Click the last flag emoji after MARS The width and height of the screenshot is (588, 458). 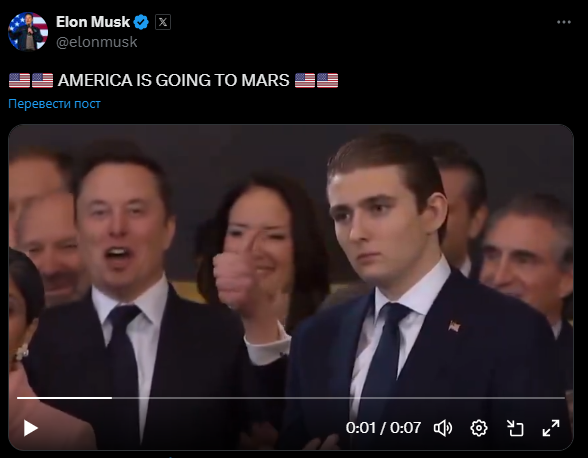[x=327, y=80]
